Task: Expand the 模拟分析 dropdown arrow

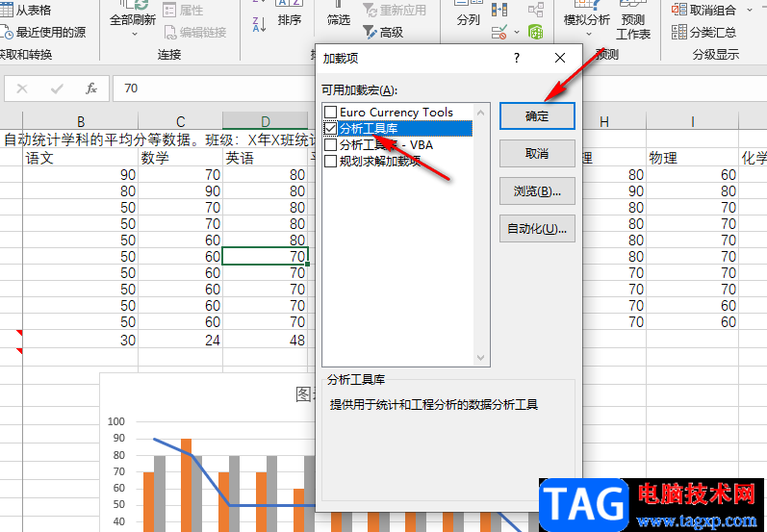Action: (588, 35)
